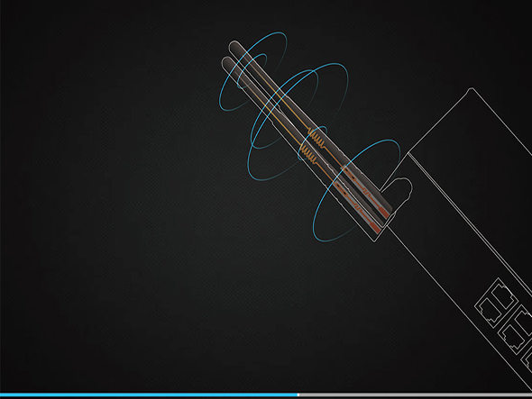
Task: Click the large blue signal ring nearest the router
Action: point(356,191)
